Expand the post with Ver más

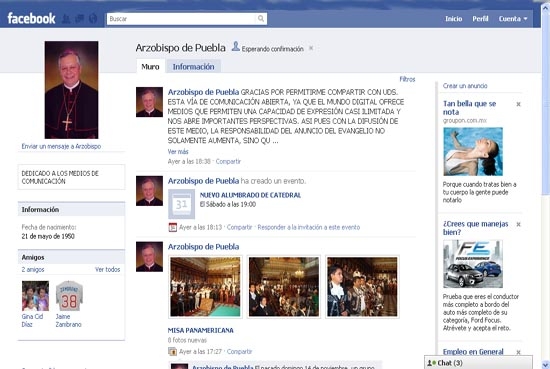pyautogui.click(x=178, y=152)
